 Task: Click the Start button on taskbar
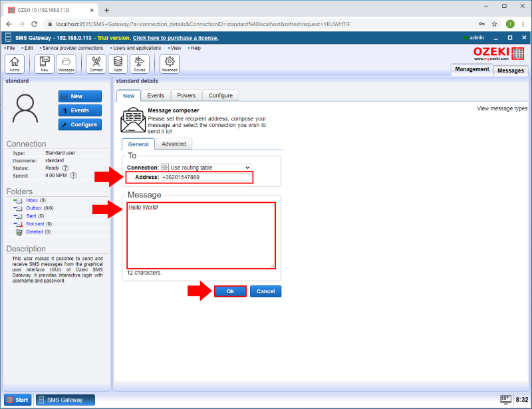18,400
